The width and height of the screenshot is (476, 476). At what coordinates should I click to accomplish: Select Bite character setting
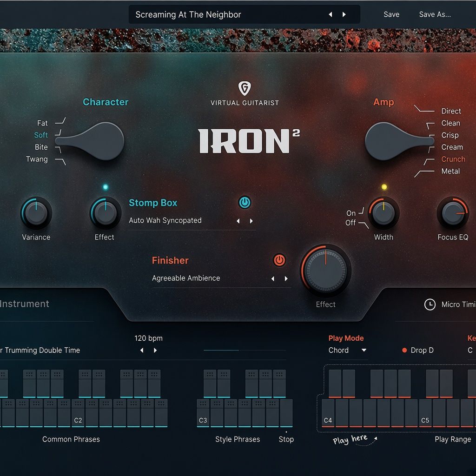click(x=41, y=147)
